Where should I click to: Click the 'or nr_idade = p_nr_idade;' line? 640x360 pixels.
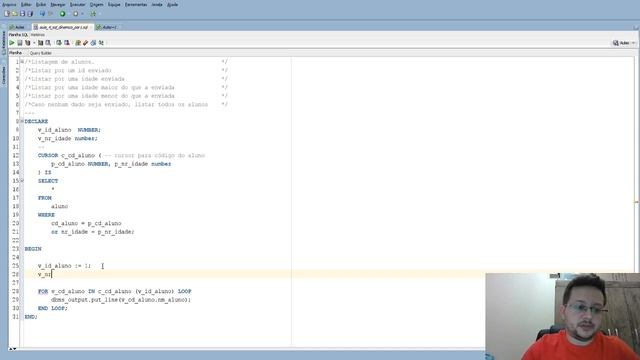pos(93,231)
